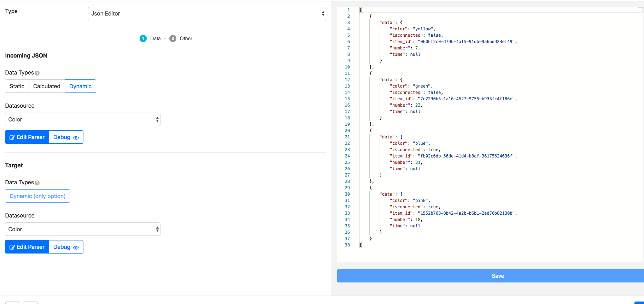
Task: Expand Target Datasource Color dropdown
Action: tap(83, 229)
